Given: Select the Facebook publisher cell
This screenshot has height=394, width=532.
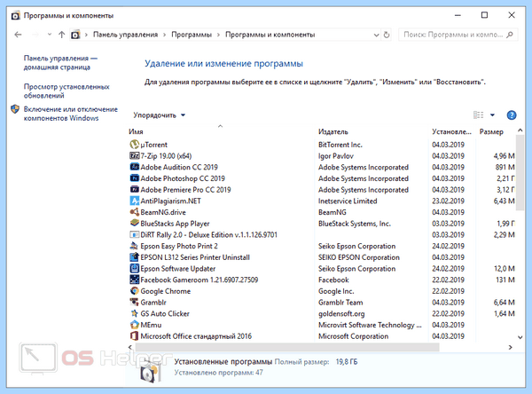Looking at the screenshot, I should point(333,280).
